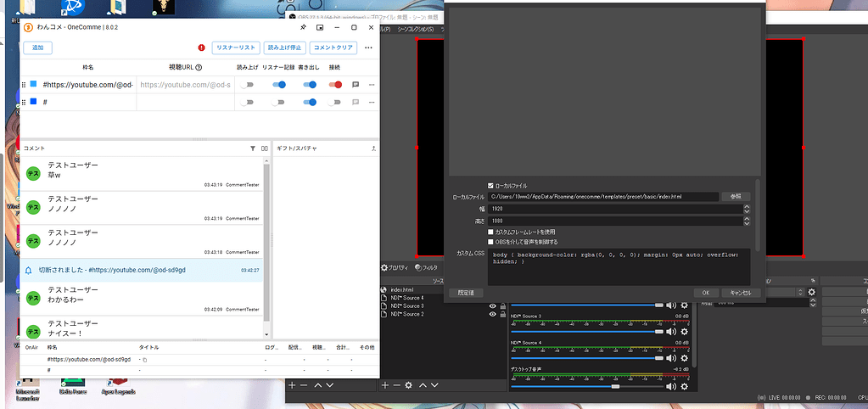
Task: Pin the OneComme window on top
Action: coord(302,27)
